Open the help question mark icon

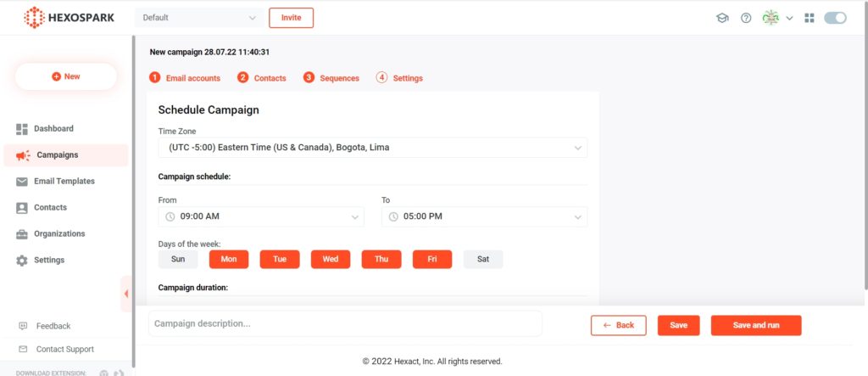[746, 18]
